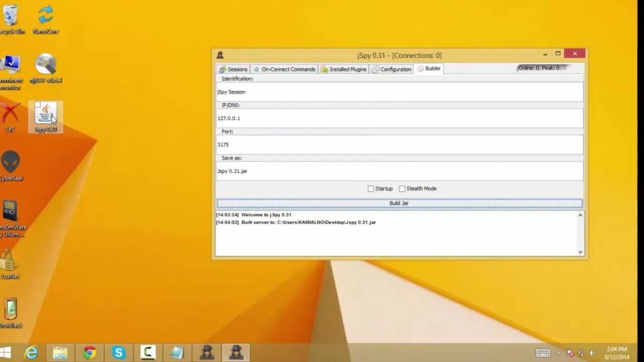Open the Action Center flag icon
This screenshot has height=362, width=644.
pyautogui.click(x=570, y=353)
